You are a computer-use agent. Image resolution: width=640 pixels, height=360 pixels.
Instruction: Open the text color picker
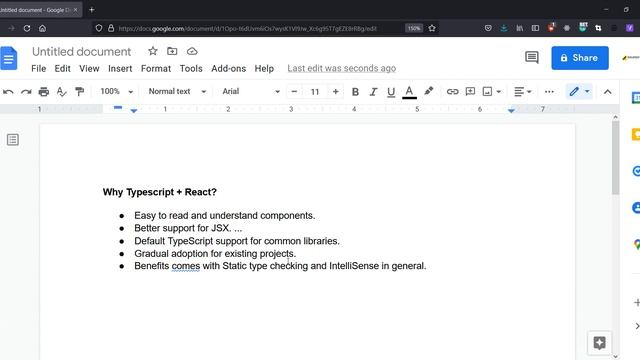tap(409, 92)
